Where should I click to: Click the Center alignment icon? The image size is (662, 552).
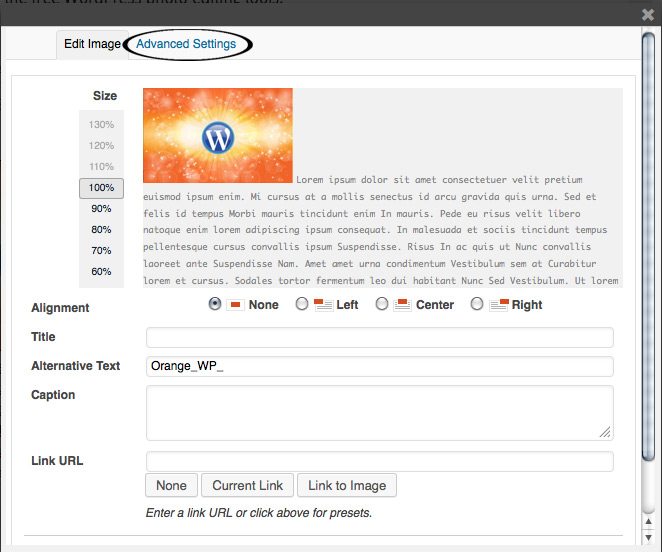[x=403, y=305]
